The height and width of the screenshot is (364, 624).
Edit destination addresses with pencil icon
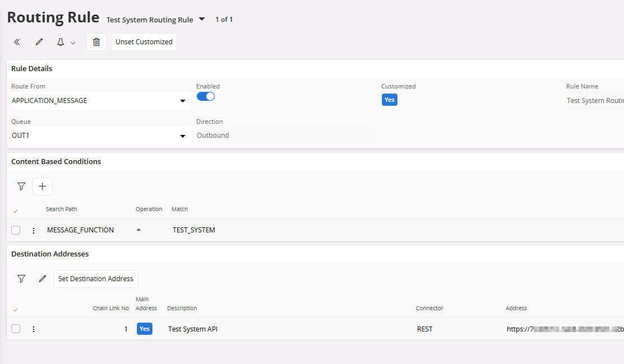point(43,279)
